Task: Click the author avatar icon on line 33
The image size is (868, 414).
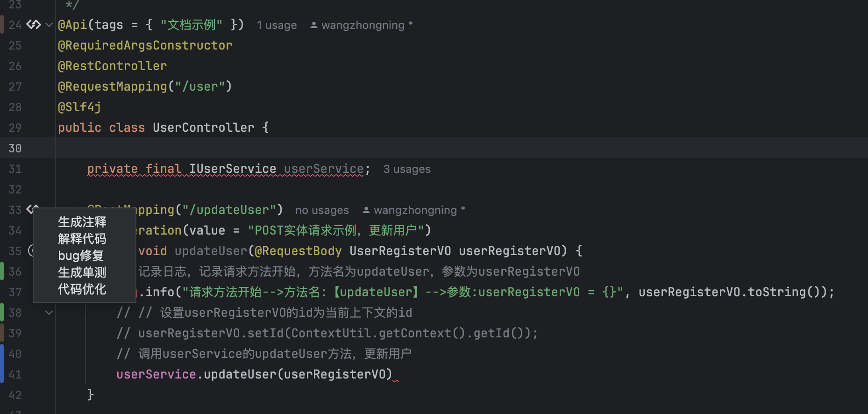Action: [x=366, y=210]
